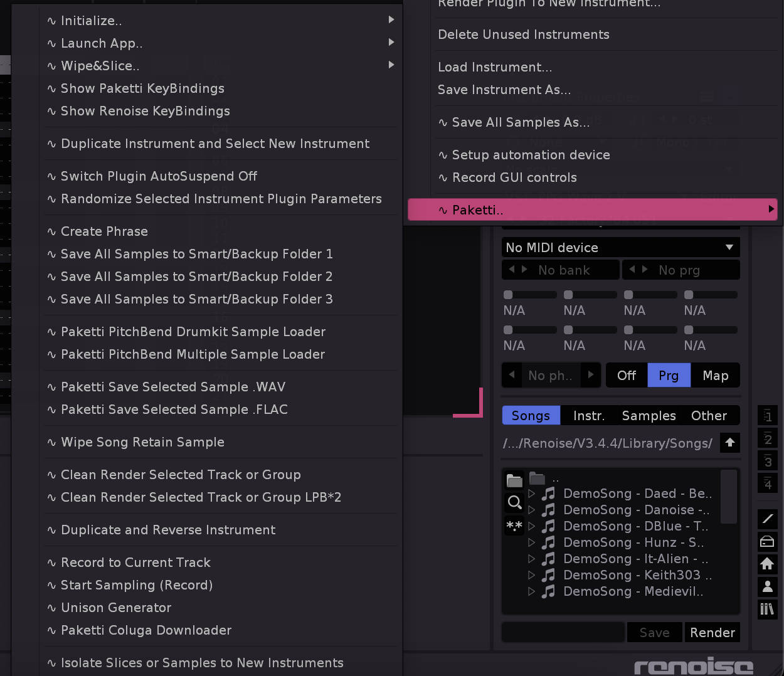
Task: Select favorite folder preset 1 icon
Action: click(767, 416)
